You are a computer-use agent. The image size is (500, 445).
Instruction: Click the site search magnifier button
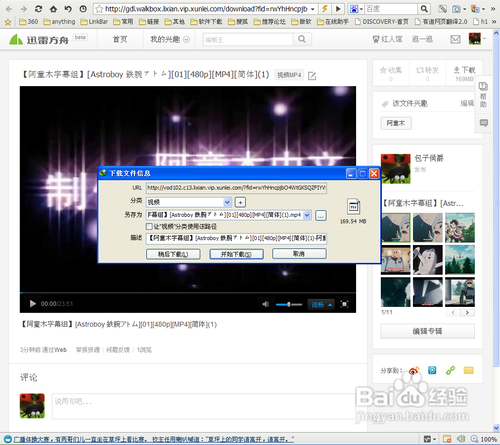(302, 39)
